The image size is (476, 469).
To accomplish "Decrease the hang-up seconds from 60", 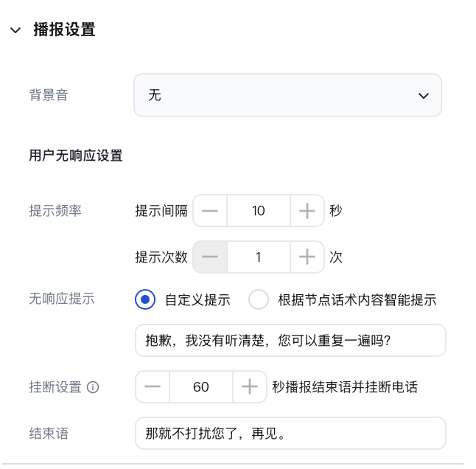I will point(153,387).
